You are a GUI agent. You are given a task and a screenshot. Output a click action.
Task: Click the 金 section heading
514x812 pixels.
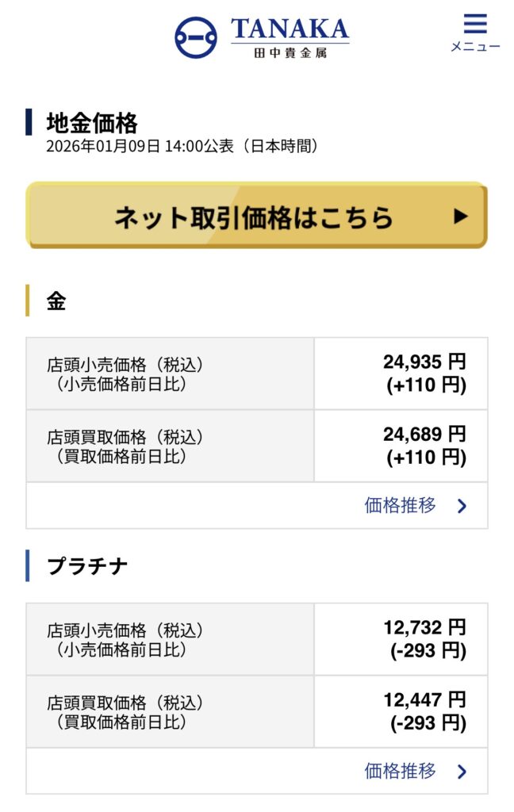point(56,301)
